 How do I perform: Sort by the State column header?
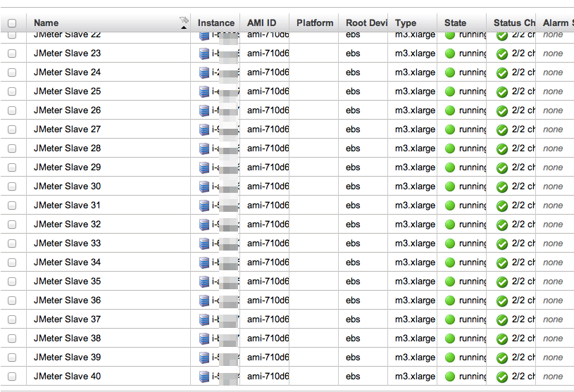coord(455,23)
